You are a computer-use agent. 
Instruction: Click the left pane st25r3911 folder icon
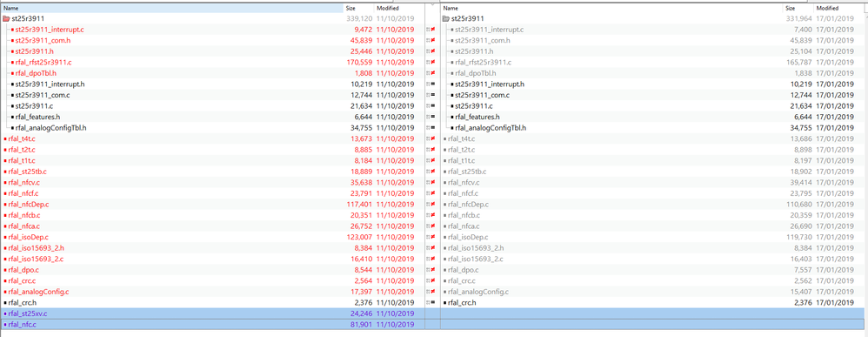click(x=6, y=19)
